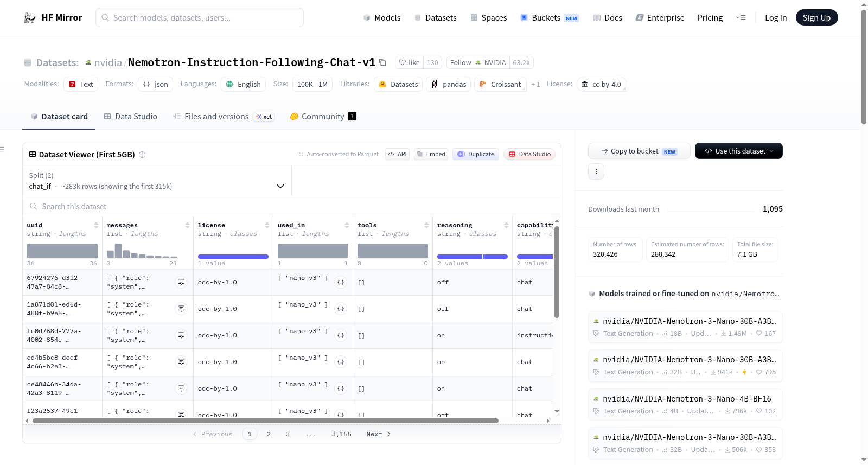
Task: Click the messages lengths histogram
Action: coord(142,250)
